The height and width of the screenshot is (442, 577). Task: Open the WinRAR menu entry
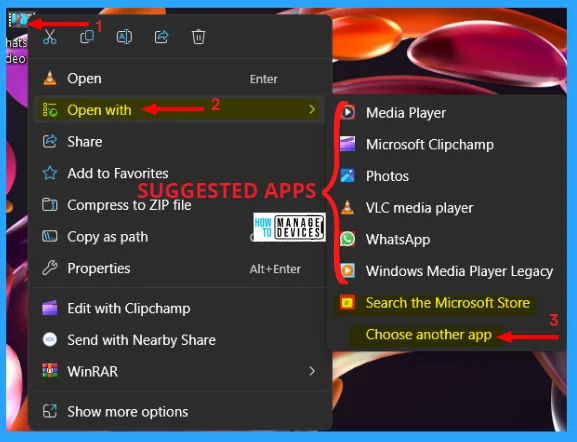click(x=179, y=371)
